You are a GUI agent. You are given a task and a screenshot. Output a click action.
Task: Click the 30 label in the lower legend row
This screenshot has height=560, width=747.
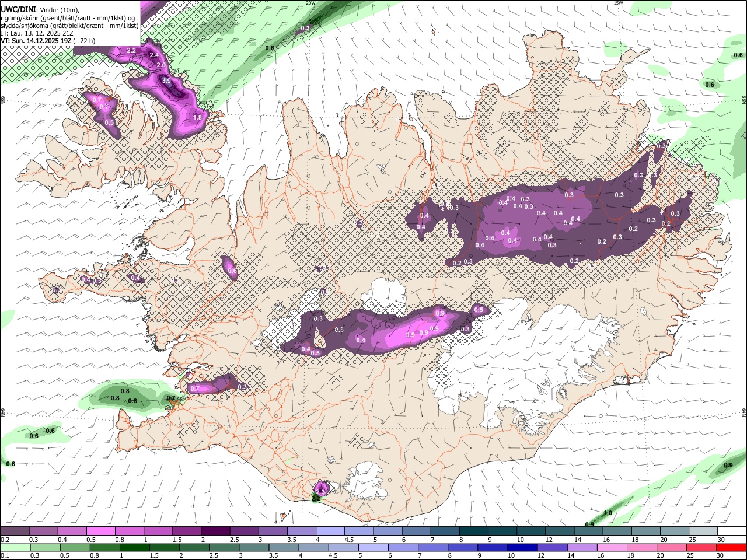(x=721, y=556)
